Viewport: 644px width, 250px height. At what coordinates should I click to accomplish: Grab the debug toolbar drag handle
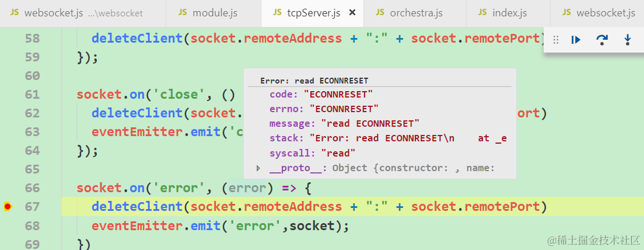tap(556, 40)
